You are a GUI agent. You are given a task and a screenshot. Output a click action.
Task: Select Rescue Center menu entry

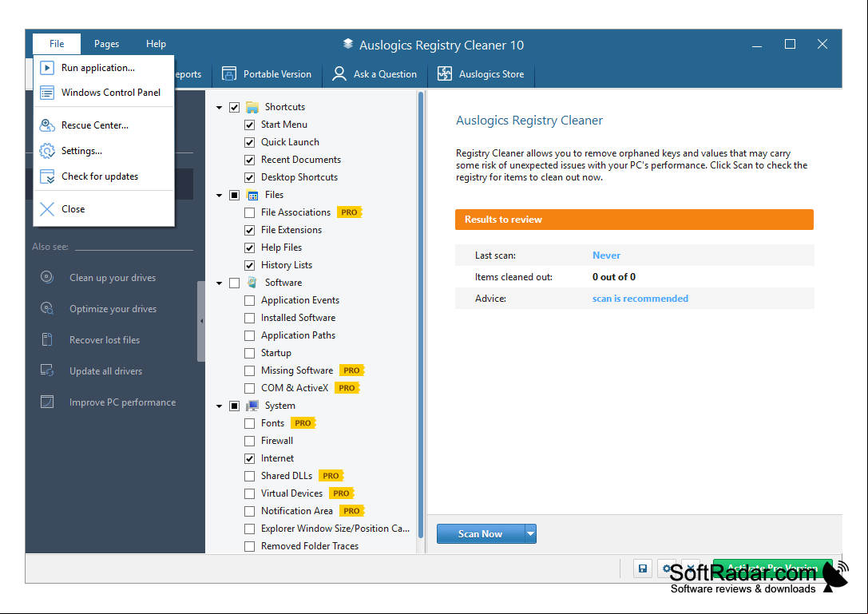[x=104, y=125]
